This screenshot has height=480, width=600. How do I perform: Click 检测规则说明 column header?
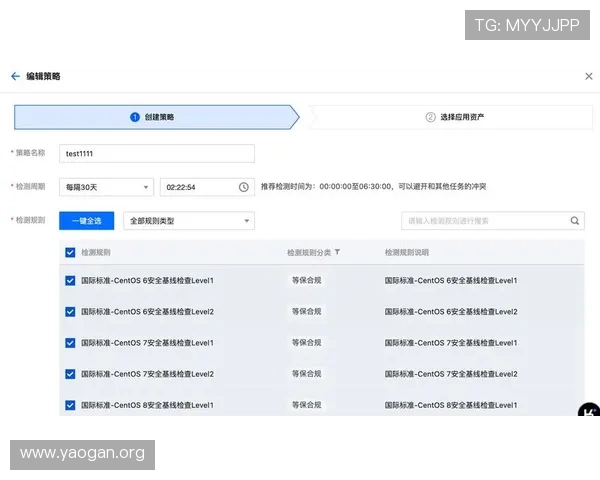[x=407, y=252]
